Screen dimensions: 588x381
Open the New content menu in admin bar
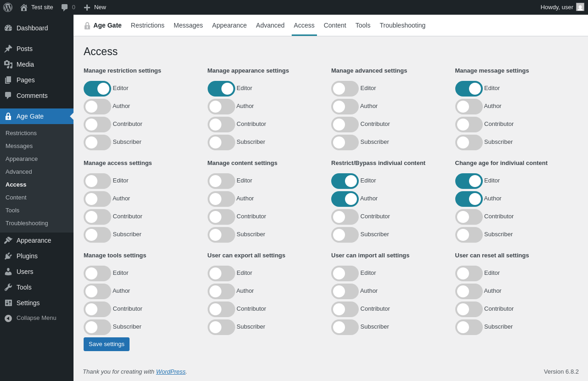pos(95,7)
